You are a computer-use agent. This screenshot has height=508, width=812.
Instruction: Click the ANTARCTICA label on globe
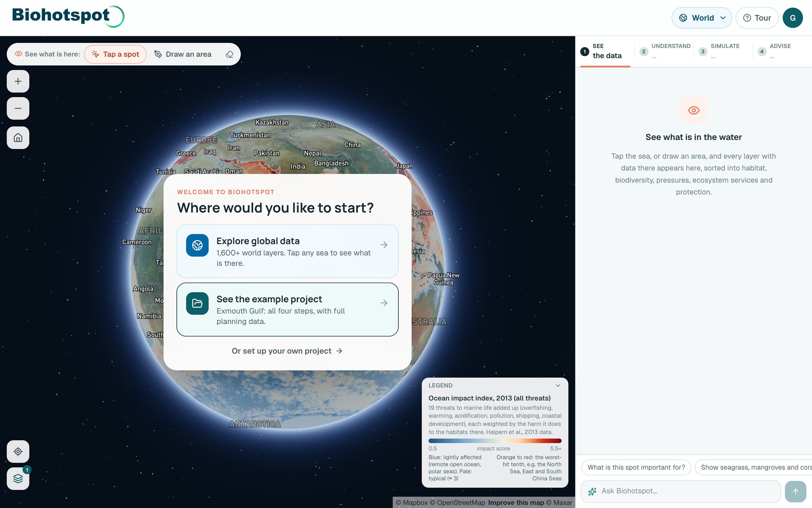click(255, 424)
